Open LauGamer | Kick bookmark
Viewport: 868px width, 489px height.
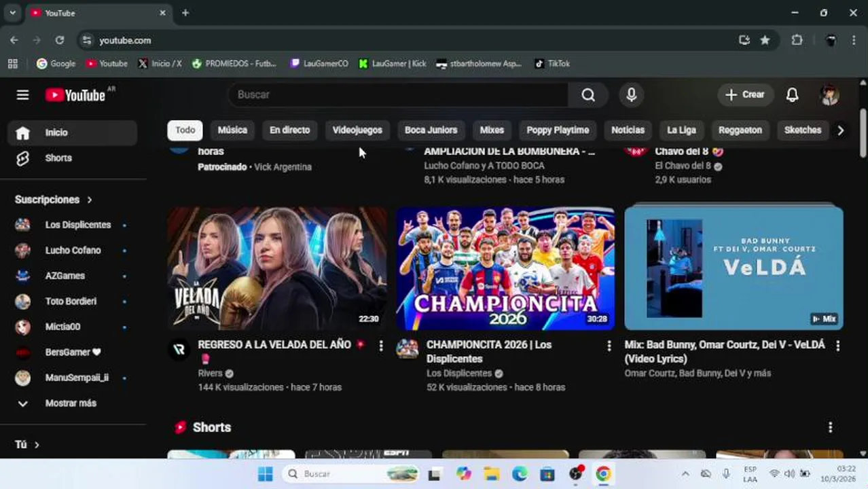point(393,63)
